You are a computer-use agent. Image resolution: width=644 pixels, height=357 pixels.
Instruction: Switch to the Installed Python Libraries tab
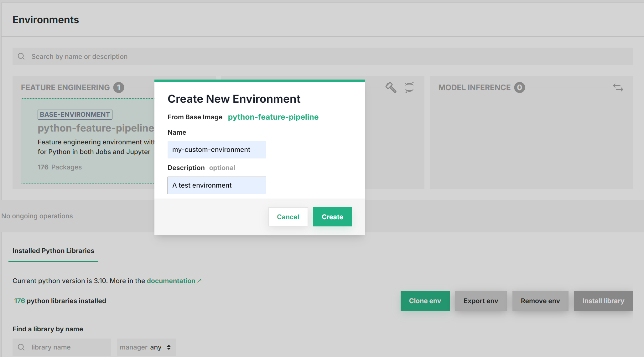click(x=53, y=251)
